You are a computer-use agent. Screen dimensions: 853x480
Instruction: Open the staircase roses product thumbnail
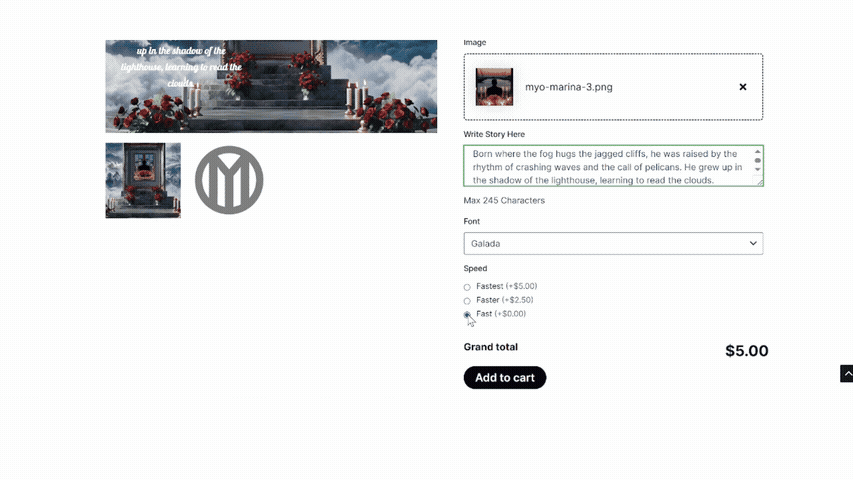tap(143, 180)
